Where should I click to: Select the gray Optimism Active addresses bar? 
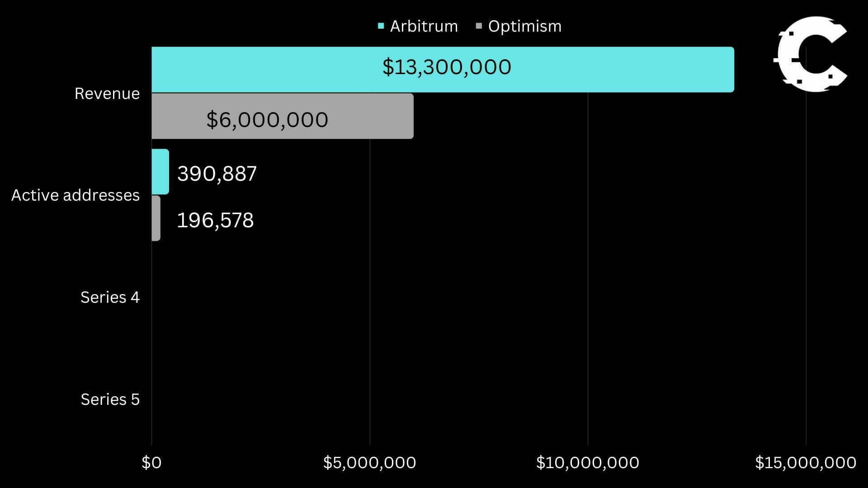[x=156, y=218]
